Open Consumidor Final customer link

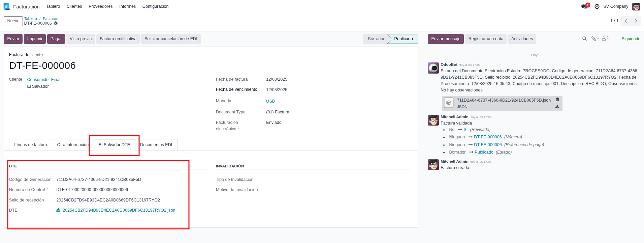[x=43, y=80]
